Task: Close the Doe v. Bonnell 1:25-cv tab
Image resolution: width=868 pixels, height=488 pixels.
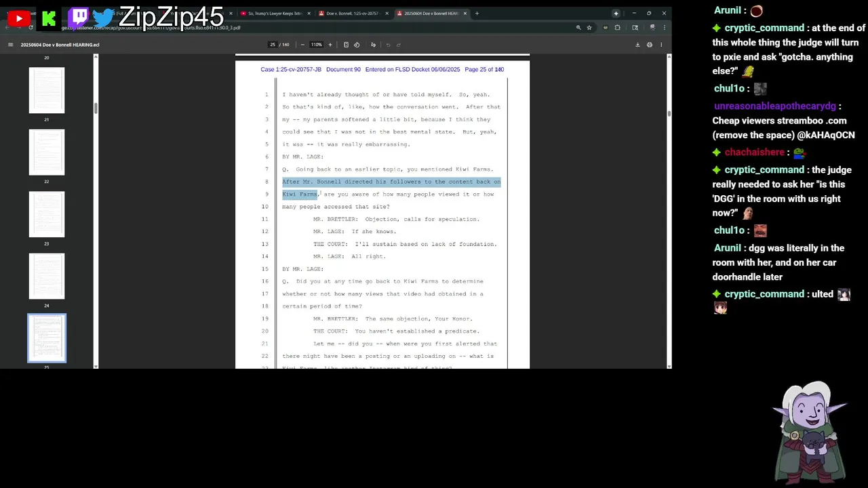Action: tap(387, 14)
